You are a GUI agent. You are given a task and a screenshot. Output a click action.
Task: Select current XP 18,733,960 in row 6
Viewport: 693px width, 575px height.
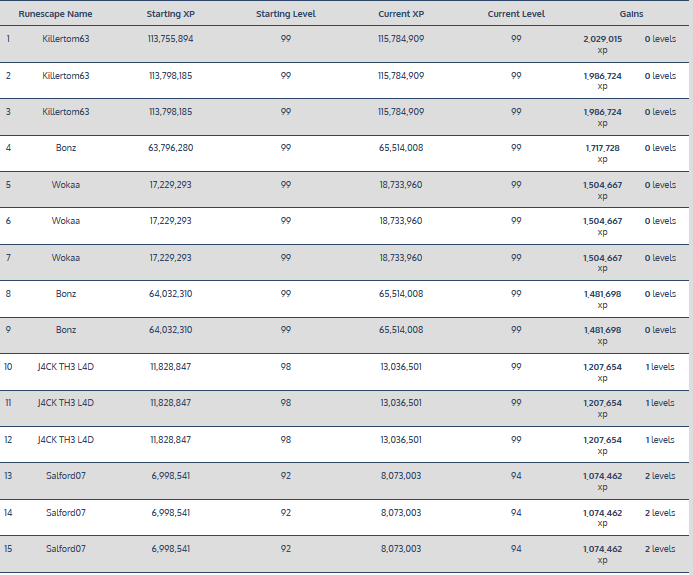(401, 221)
